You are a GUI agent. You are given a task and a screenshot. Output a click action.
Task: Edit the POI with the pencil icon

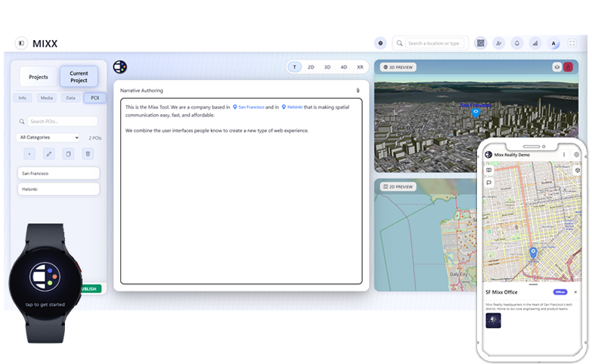pos(48,153)
